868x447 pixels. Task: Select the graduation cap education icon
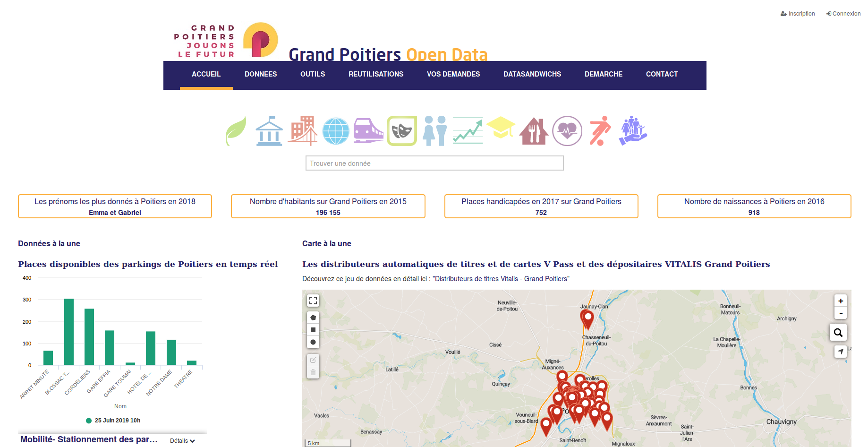click(x=501, y=128)
